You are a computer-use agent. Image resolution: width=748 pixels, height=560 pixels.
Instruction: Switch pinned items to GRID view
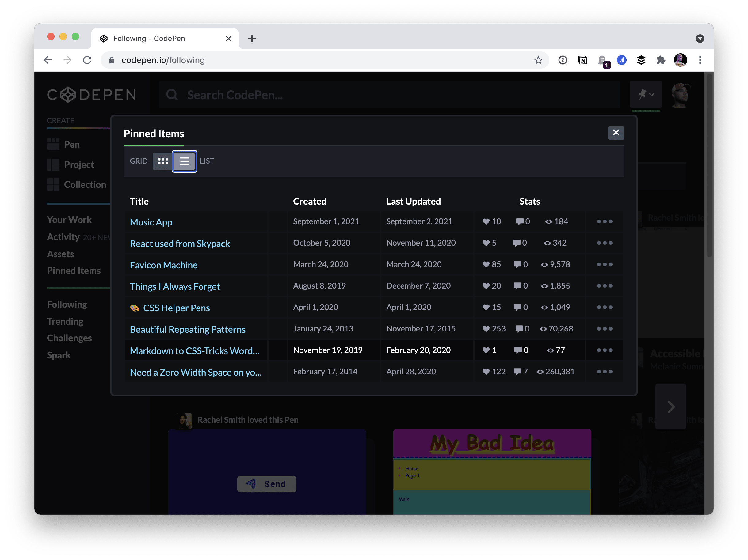163,161
